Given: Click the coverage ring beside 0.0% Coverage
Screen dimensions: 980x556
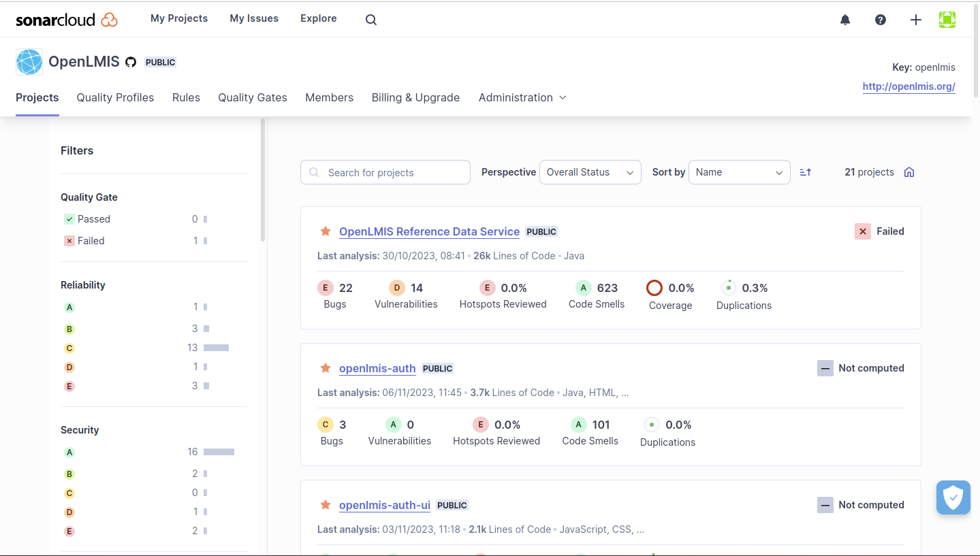Looking at the screenshot, I should [654, 288].
